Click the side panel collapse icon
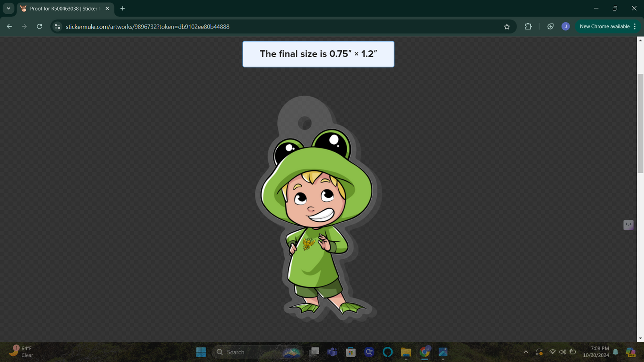 point(628,225)
